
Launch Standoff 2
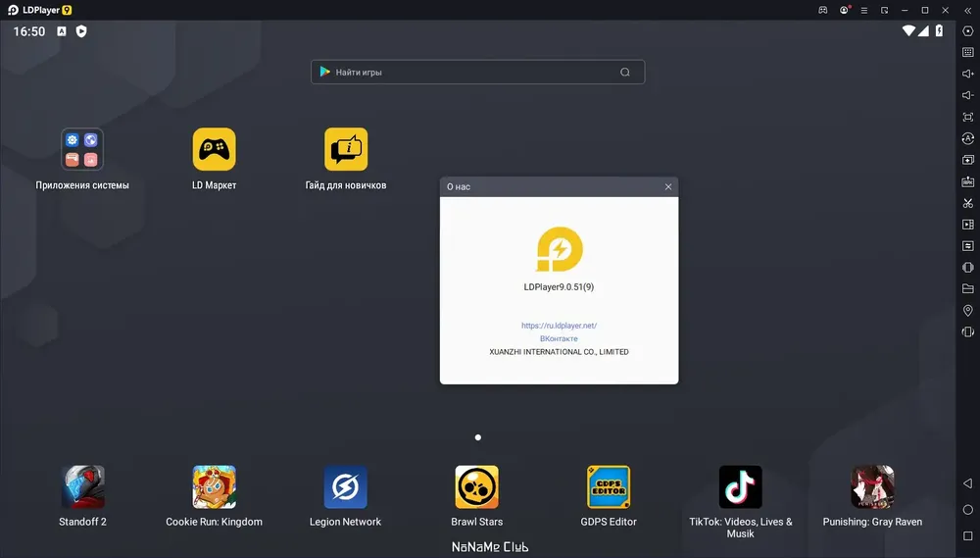[82, 486]
